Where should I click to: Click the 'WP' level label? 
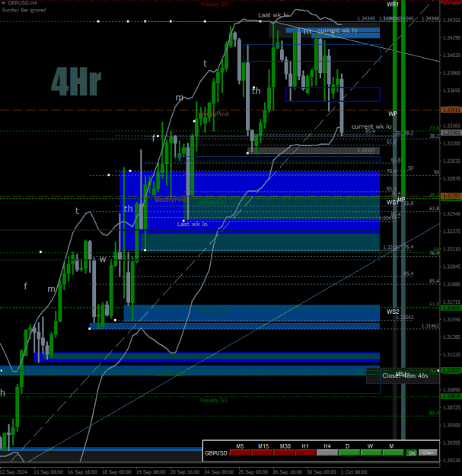point(393,113)
